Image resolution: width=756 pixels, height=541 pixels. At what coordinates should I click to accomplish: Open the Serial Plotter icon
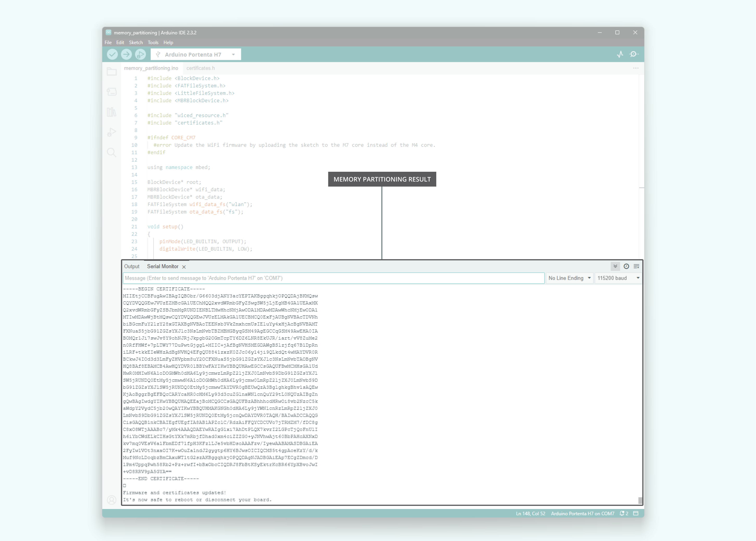(620, 54)
